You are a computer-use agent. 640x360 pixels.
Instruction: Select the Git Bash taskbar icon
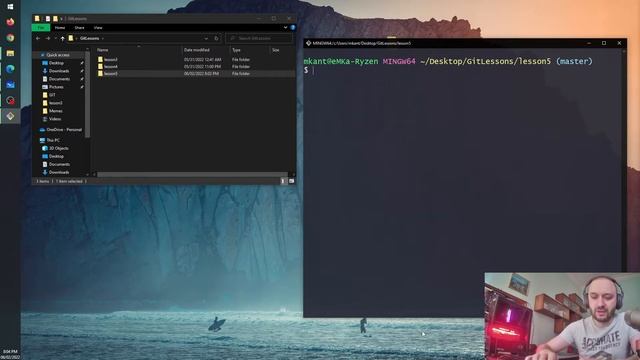[x=10, y=116]
